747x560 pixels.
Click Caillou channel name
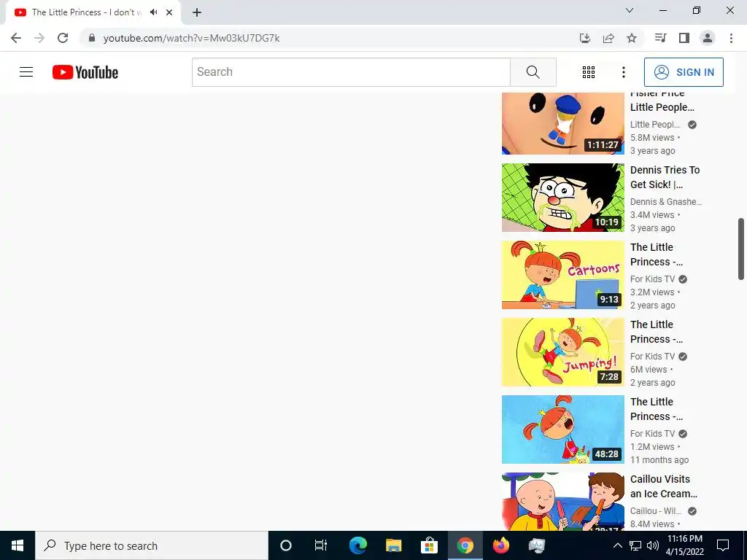pyautogui.click(x=656, y=511)
